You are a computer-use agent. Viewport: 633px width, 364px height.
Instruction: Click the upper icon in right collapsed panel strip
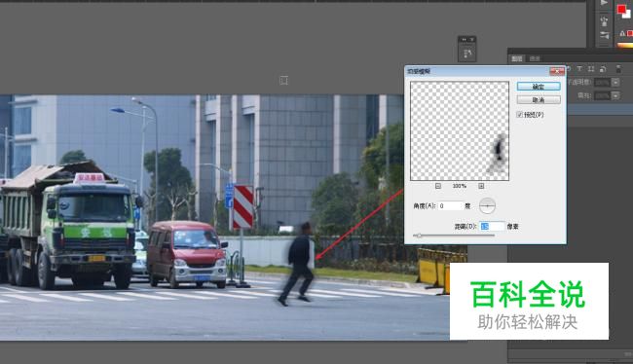(x=604, y=21)
